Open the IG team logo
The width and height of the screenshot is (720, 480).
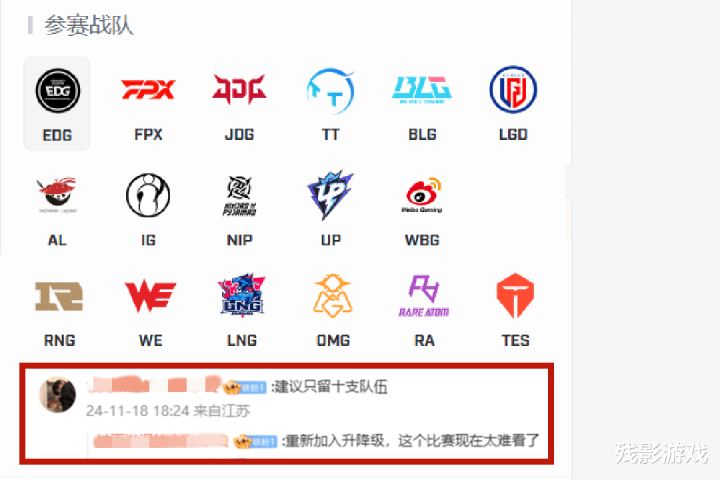148,195
